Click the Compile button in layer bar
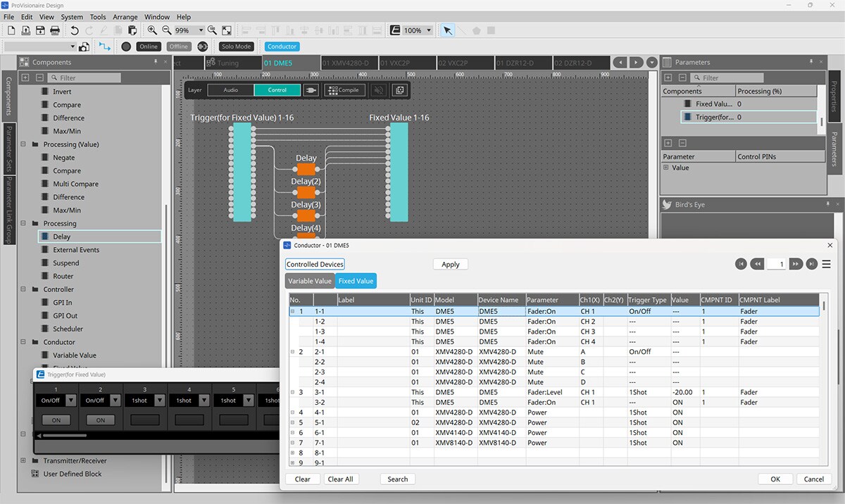 [344, 90]
